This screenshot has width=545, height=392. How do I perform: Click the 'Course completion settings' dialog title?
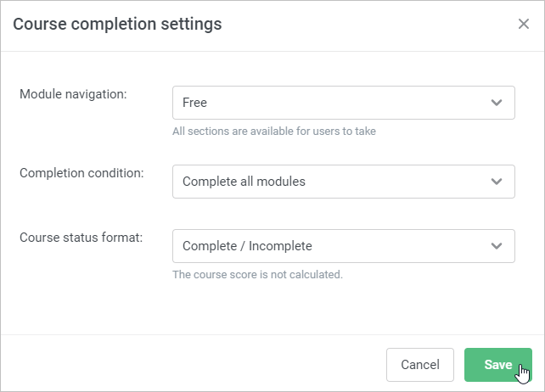point(117,25)
